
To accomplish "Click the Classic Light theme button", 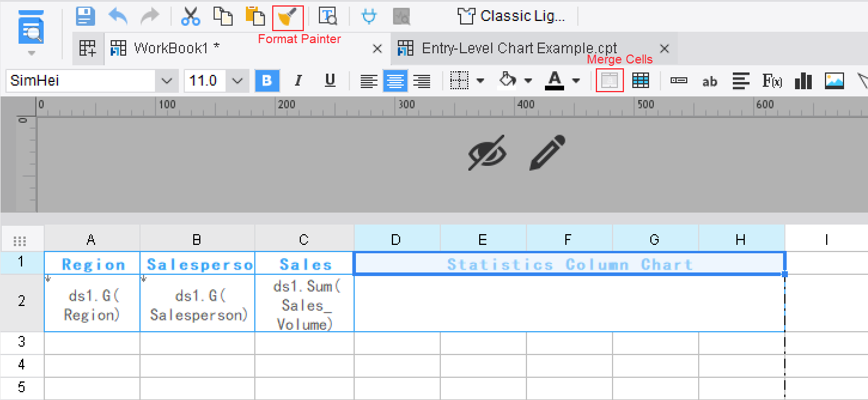I will pyautogui.click(x=511, y=16).
